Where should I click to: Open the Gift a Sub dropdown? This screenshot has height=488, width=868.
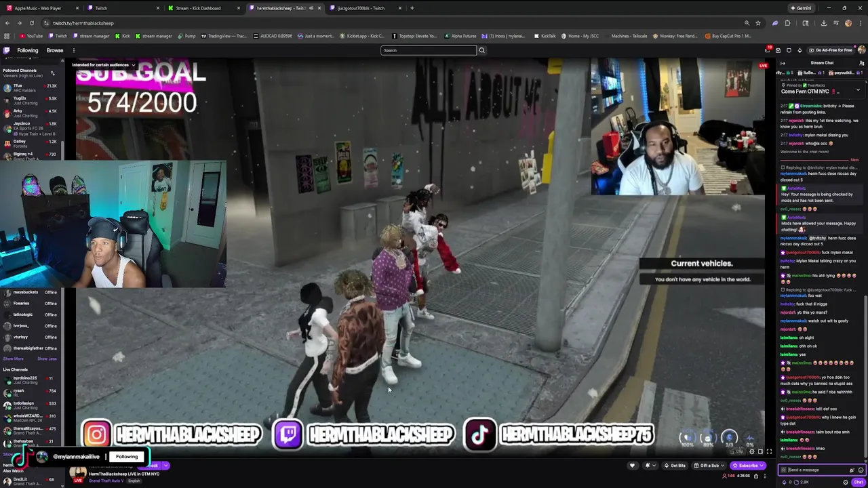709,466
